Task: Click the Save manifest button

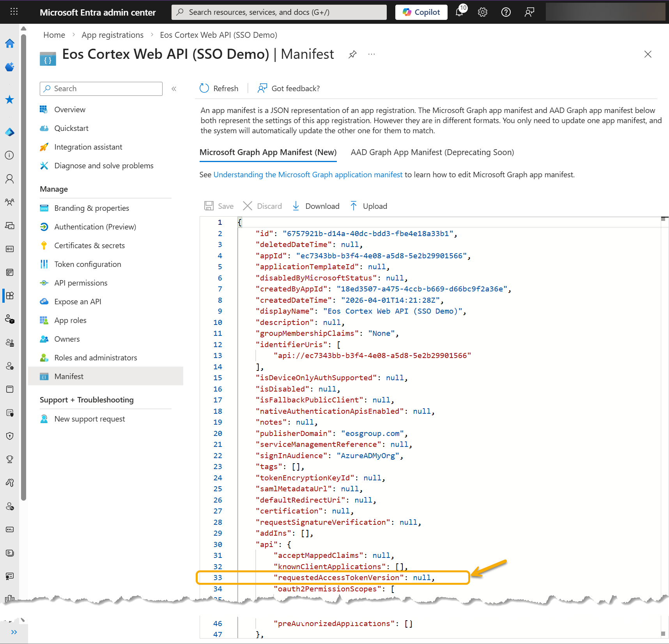Action: (219, 206)
